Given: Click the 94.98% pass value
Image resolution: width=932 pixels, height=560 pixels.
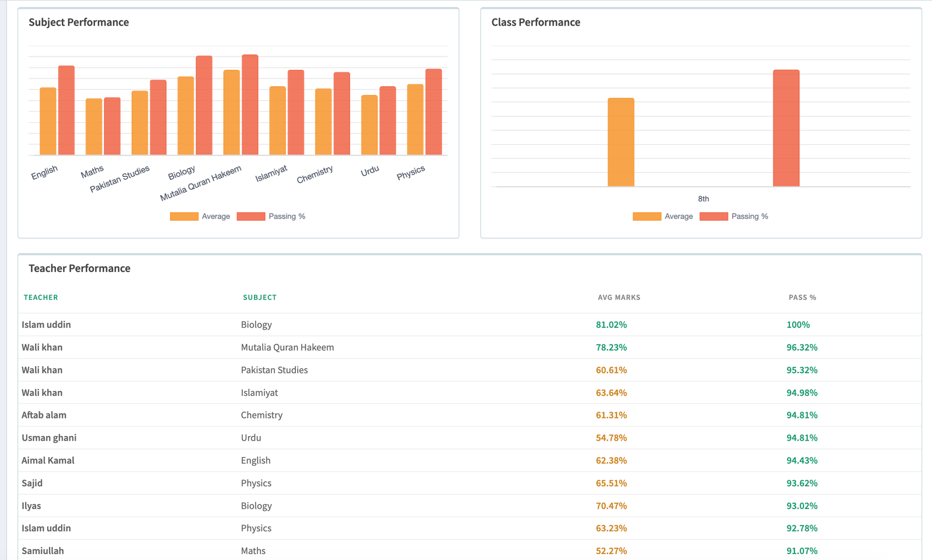Looking at the screenshot, I should (802, 393).
